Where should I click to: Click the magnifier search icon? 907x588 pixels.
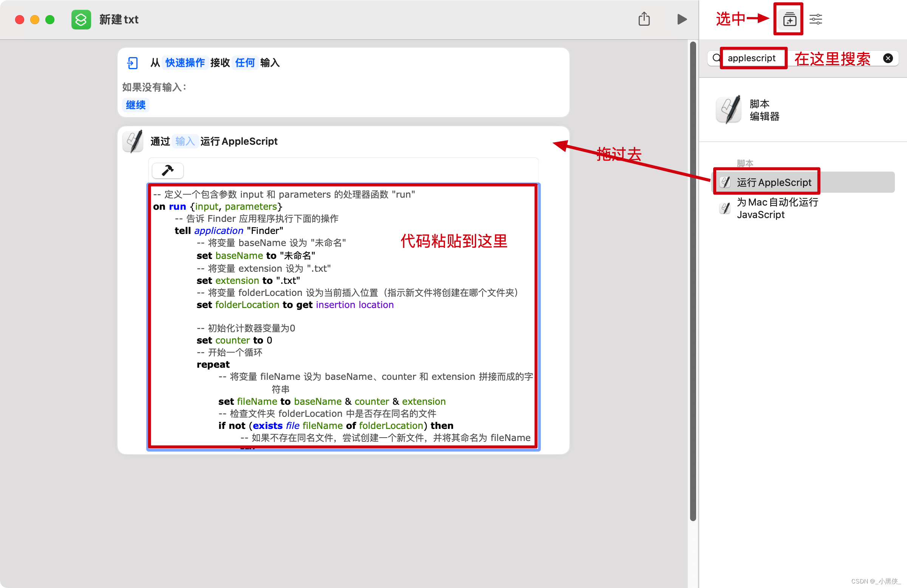[717, 58]
